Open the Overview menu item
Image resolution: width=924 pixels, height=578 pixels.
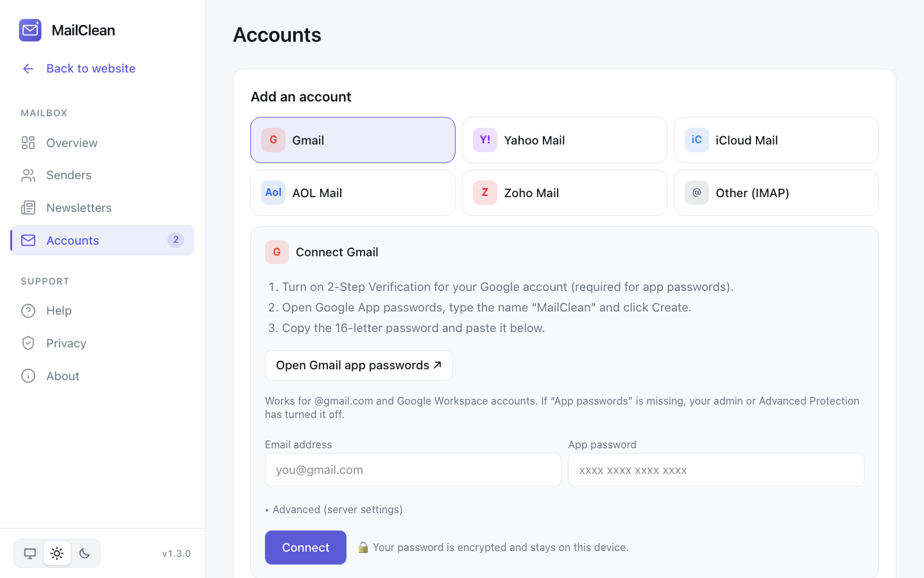pyautogui.click(x=103, y=143)
